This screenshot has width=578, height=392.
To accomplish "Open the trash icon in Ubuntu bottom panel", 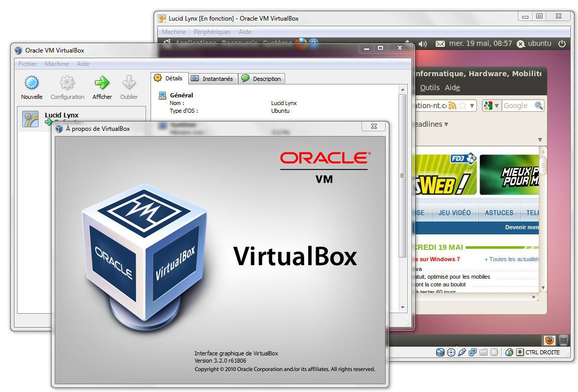I will tap(563, 340).
